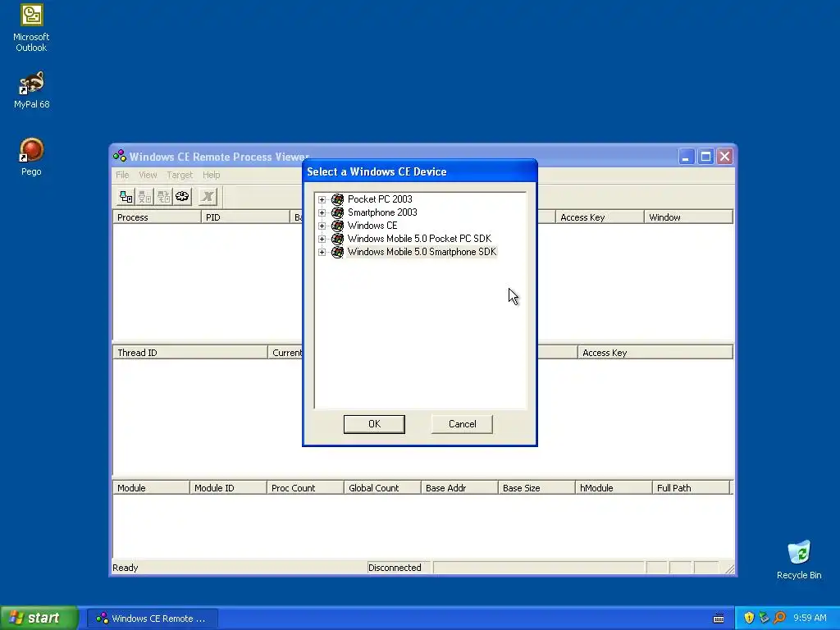Image resolution: width=840 pixels, height=630 pixels.
Task: Click the Windows Start button
Action: (x=39, y=618)
